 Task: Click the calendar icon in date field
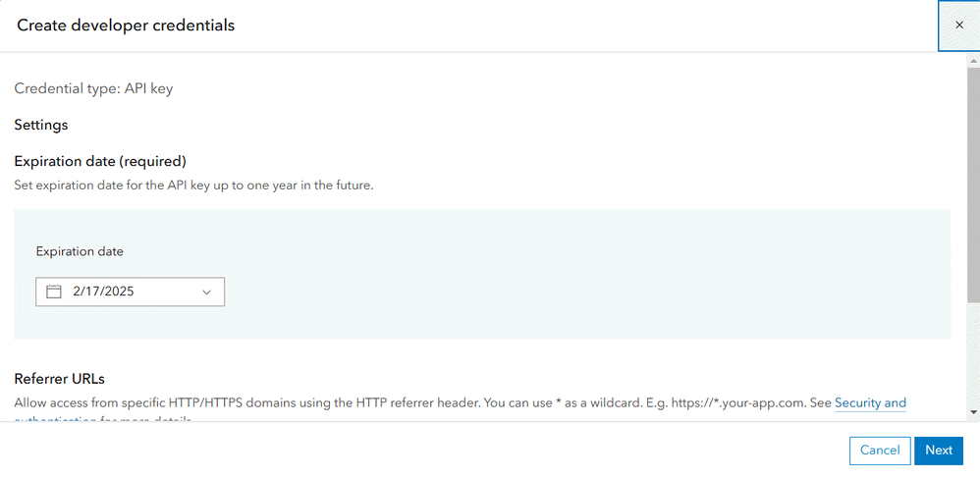(54, 292)
